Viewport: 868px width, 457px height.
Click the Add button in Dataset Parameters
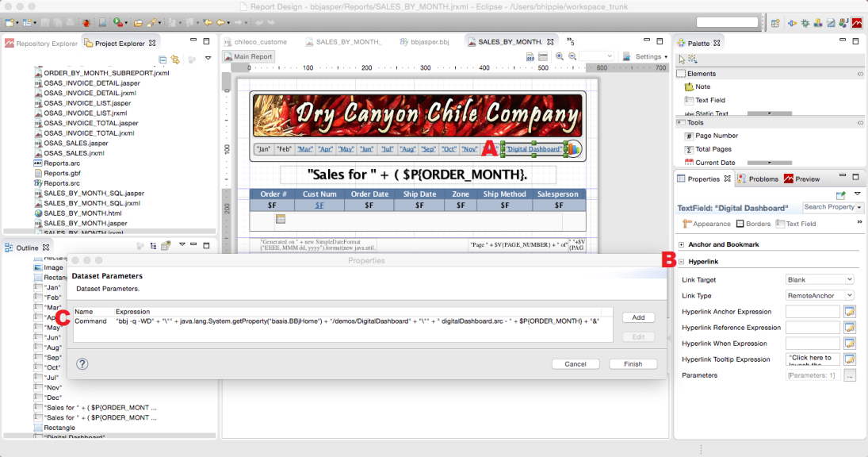638,317
